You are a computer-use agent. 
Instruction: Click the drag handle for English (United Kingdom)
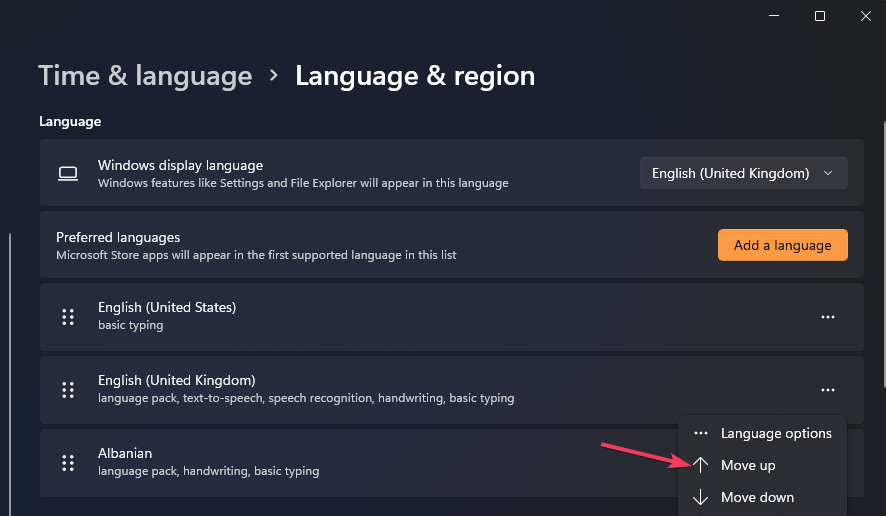68,390
